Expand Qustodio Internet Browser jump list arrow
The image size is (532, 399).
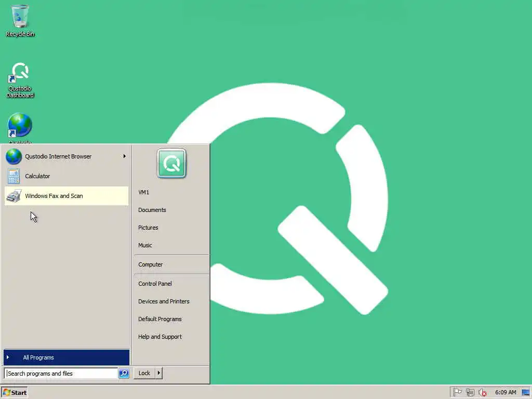pyautogui.click(x=125, y=156)
